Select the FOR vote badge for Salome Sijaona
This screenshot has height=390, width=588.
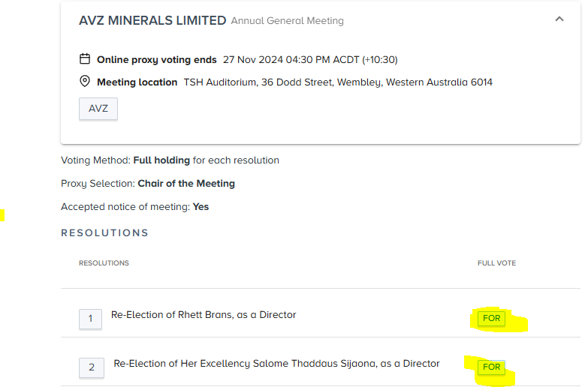[491, 367]
